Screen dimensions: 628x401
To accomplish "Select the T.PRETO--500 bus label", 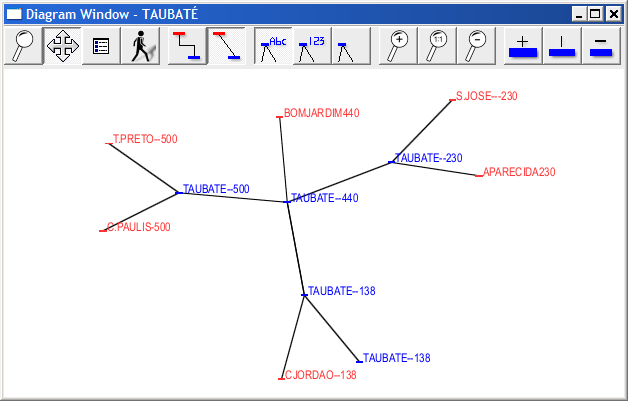I will click(x=145, y=139).
